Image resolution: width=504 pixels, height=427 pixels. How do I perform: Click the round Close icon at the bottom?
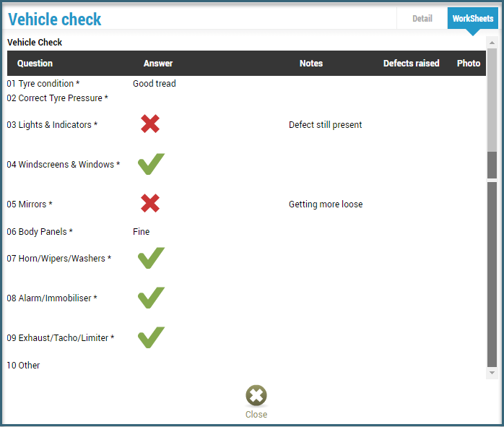256,395
